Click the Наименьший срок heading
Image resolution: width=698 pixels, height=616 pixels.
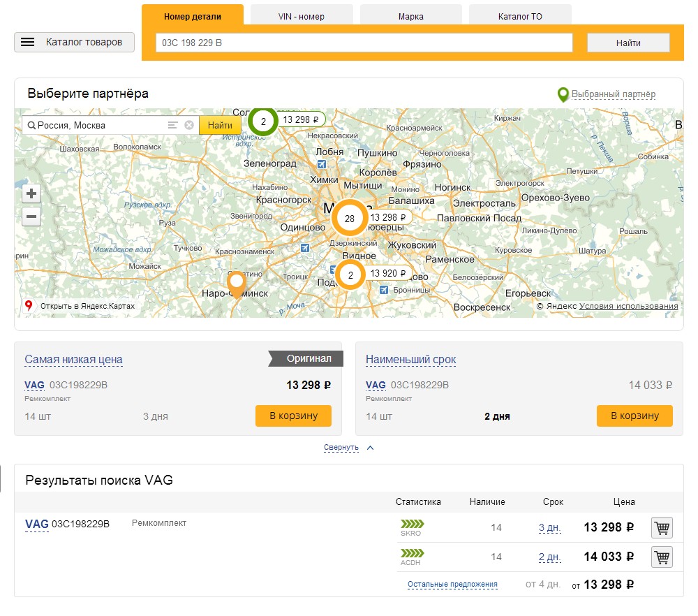(411, 360)
